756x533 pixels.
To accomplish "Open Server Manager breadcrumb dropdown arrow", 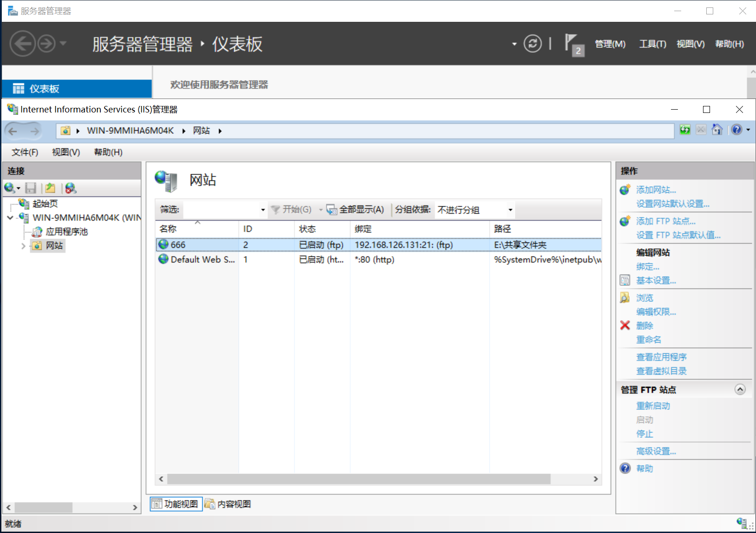I will coord(514,44).
